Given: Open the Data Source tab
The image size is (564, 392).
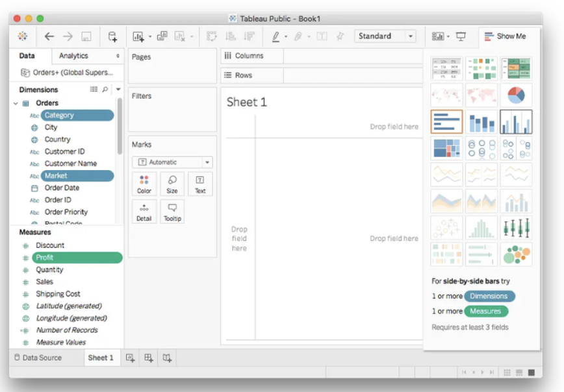Looking at the screenshot, I should [x=38, y=358].
